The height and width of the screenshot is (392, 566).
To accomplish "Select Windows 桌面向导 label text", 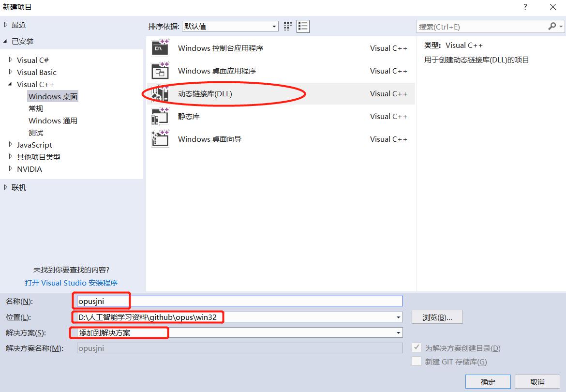I will [210, 139].
